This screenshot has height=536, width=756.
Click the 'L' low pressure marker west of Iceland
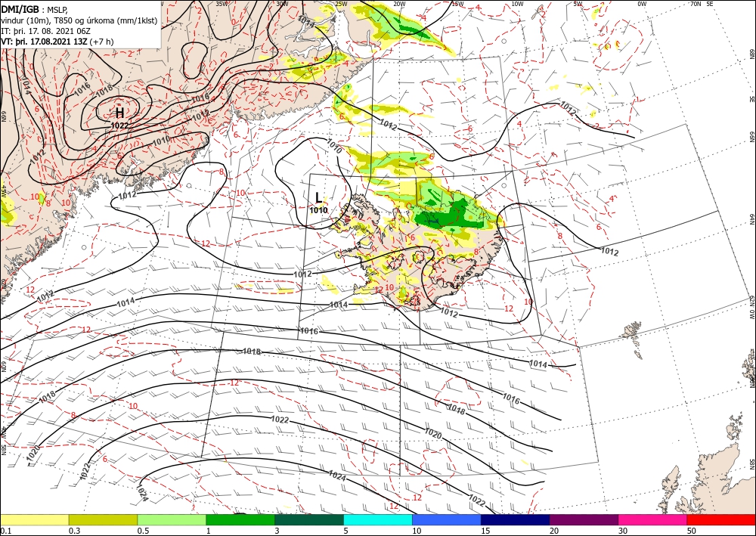(318, 197)
